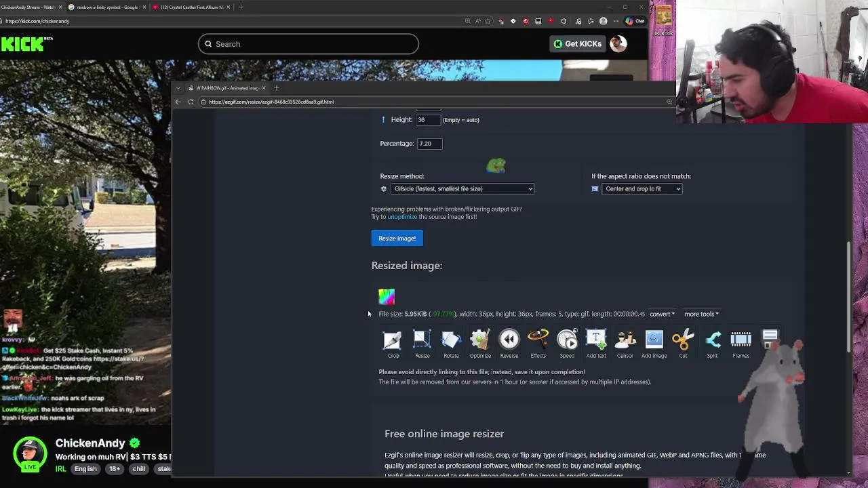Click the 'Free online image resizer' heading

[x=444, y=434]
